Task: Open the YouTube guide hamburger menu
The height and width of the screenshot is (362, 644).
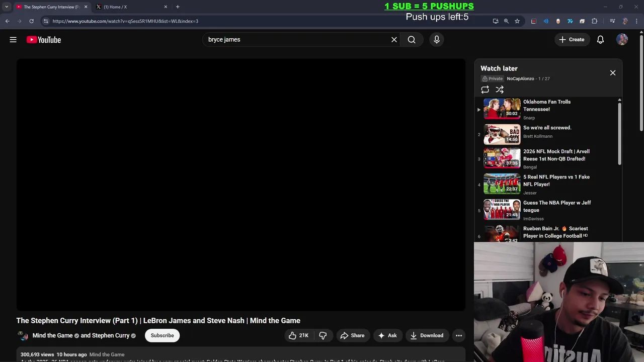Action: 13,40
